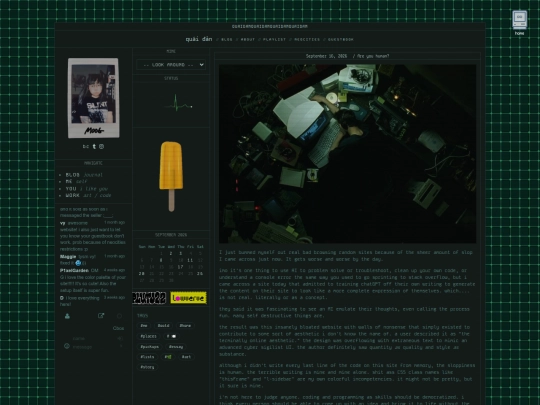The width and height of the screenshot is (540, 405).
Task: Go to quái đản site title
Action: tap(199, 39)
